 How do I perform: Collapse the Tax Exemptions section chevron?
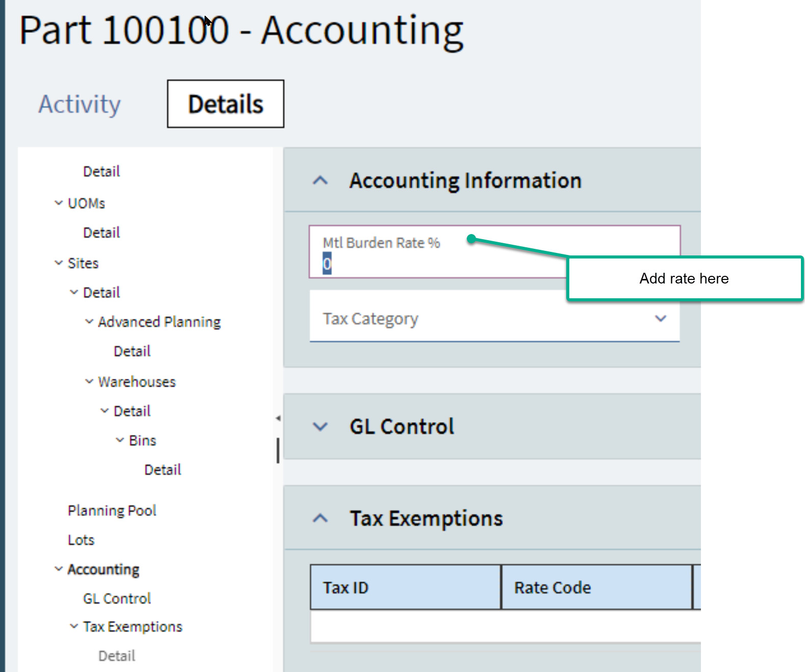tap(320, 519)
